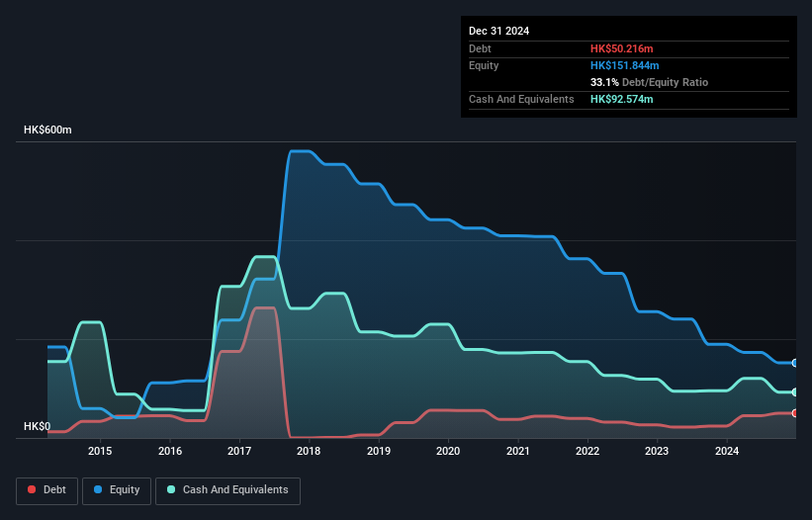Image resolution: width=812 pixels, height=520 pixels.
Task: Click the HK$600m y-axis label
Action: pyautogui.click(x=47, y=130)
